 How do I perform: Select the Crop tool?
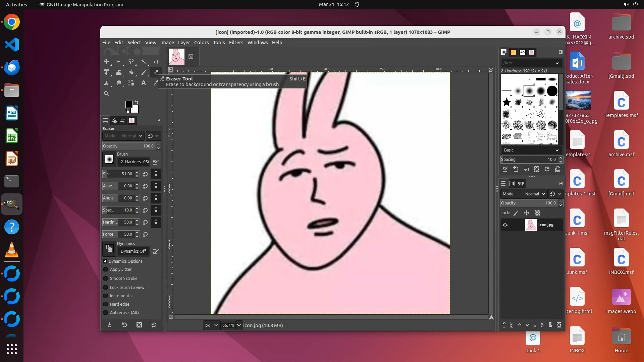click(156, 61)
